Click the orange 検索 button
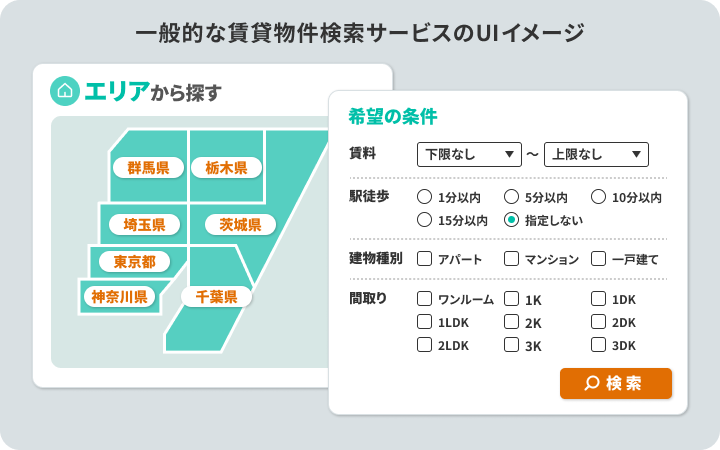720x450 pixels. [x=616, y=383]
